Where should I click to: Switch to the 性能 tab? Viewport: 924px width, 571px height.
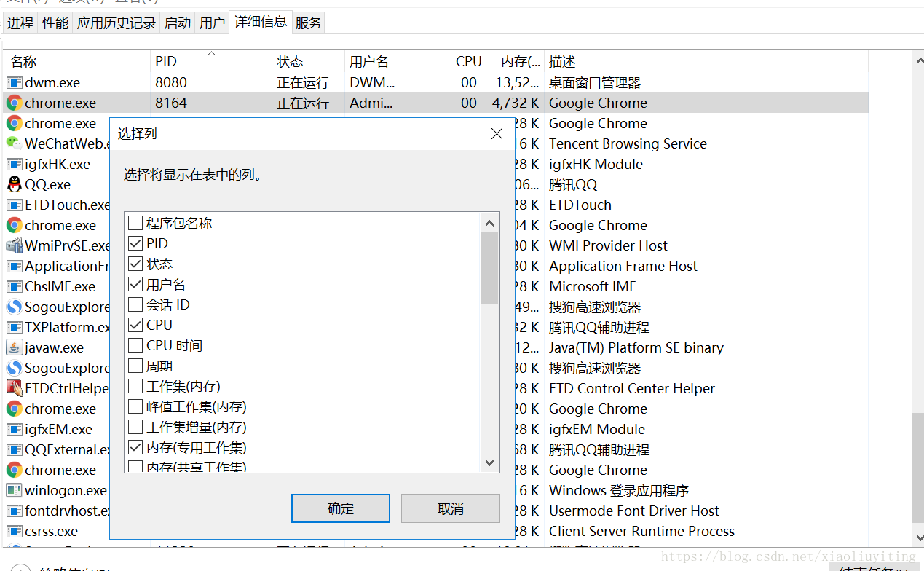(55, 23)
